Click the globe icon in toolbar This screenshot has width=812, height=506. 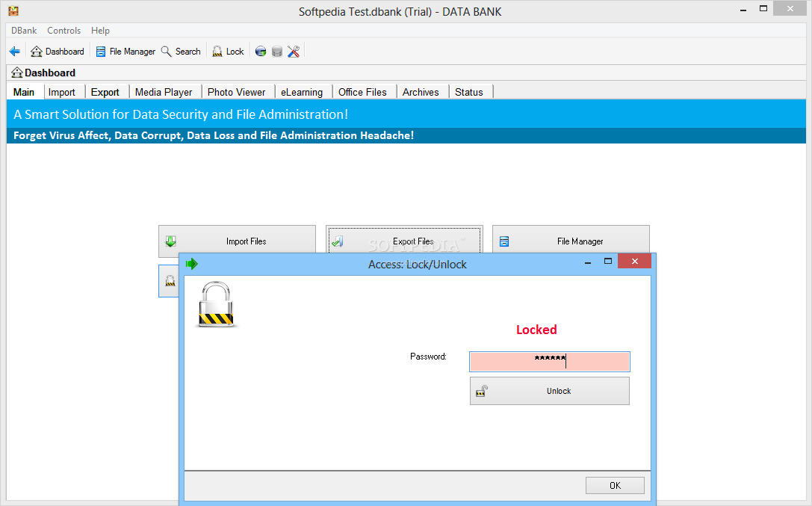point(261,52)
